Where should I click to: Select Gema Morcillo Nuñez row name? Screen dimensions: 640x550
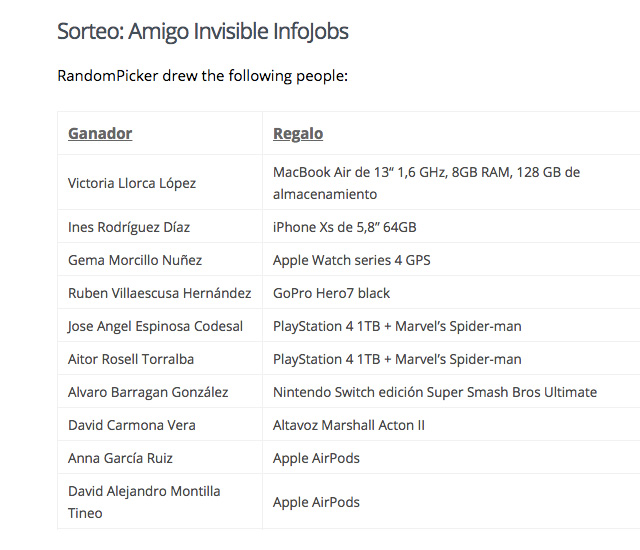pos(135,260)
